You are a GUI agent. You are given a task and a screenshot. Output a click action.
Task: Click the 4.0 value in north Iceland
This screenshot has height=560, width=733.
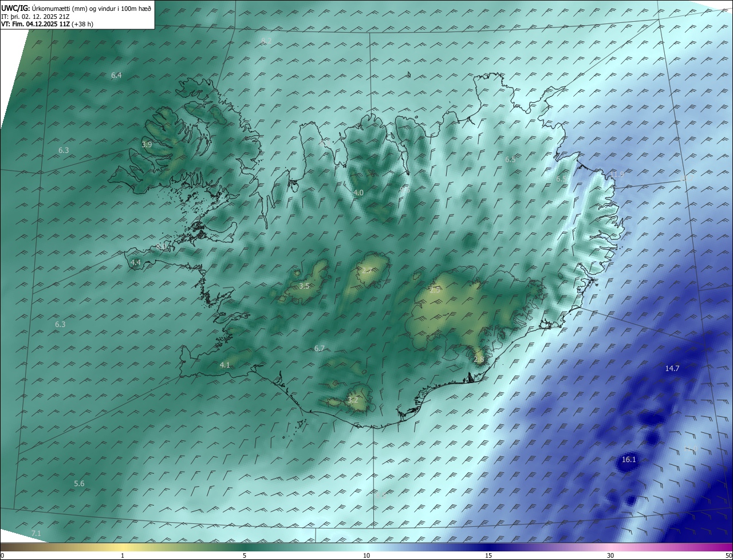358,193
